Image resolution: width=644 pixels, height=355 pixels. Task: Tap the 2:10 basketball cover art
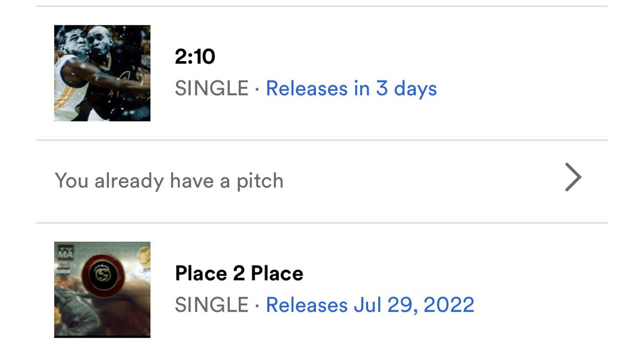102,73
